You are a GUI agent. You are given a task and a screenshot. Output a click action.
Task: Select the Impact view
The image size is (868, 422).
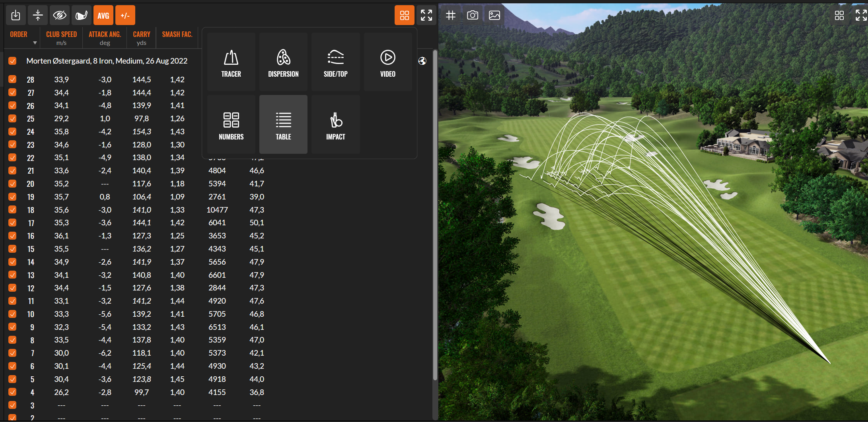click(335, 124)
